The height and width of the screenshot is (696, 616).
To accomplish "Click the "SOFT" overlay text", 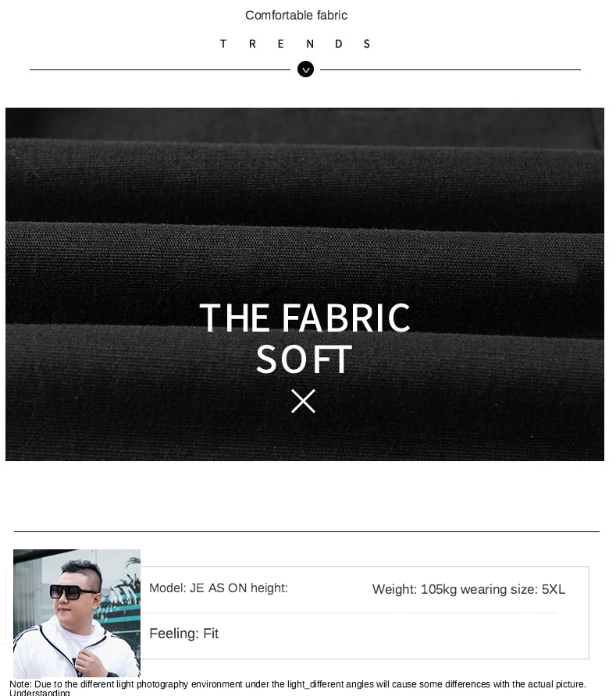I will point(304,360).
